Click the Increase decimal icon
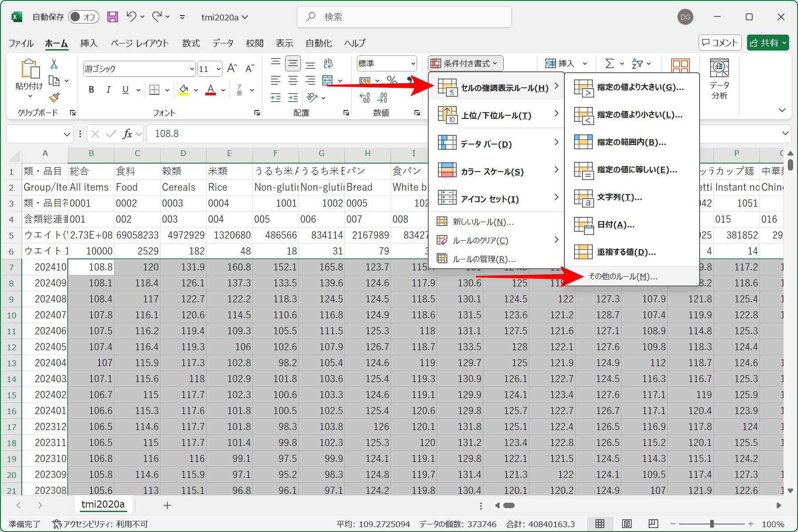Screen dimensions: 798x532 click(x=365, y=98)
